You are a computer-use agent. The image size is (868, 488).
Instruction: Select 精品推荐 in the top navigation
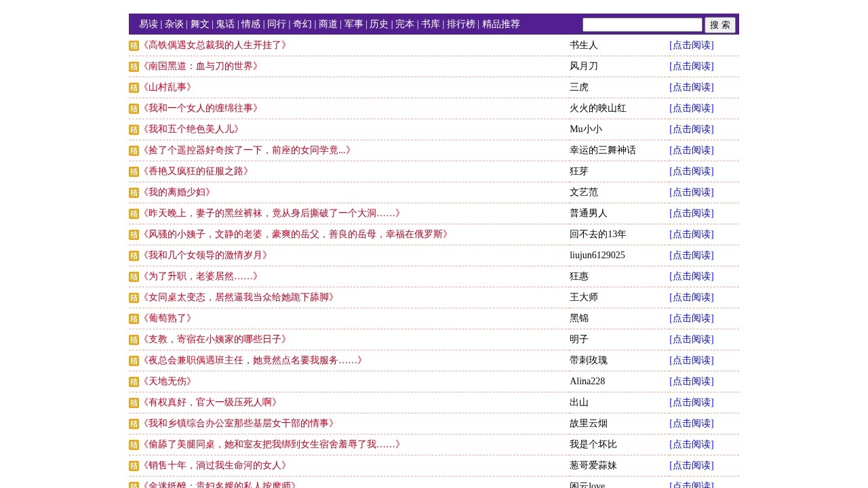501,24
